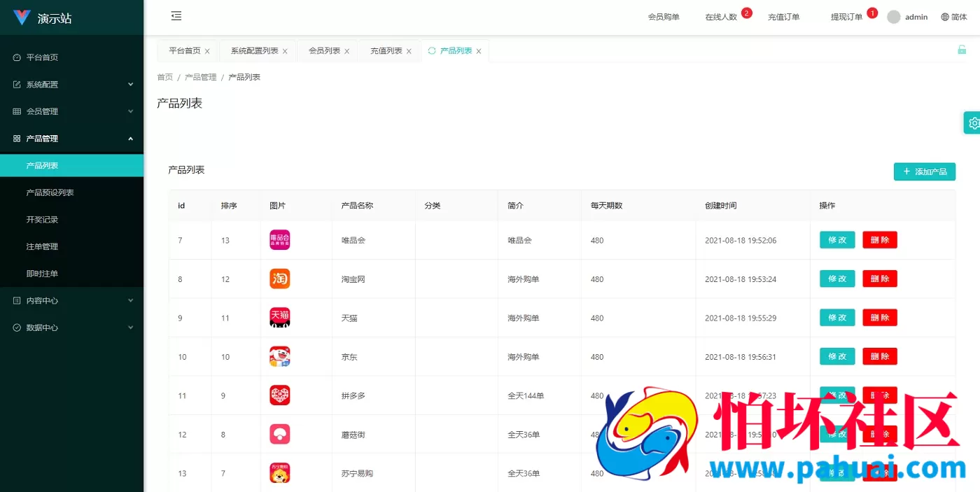This screenshot has width=980, height=492.
Task: Open 充值订单 in the top bar
Action: 783,17
